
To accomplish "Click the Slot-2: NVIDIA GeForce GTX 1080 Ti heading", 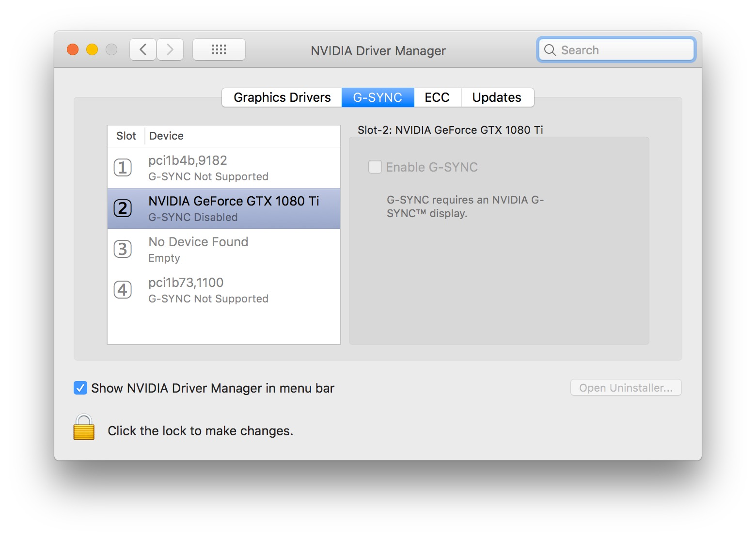I will point(450,130).
